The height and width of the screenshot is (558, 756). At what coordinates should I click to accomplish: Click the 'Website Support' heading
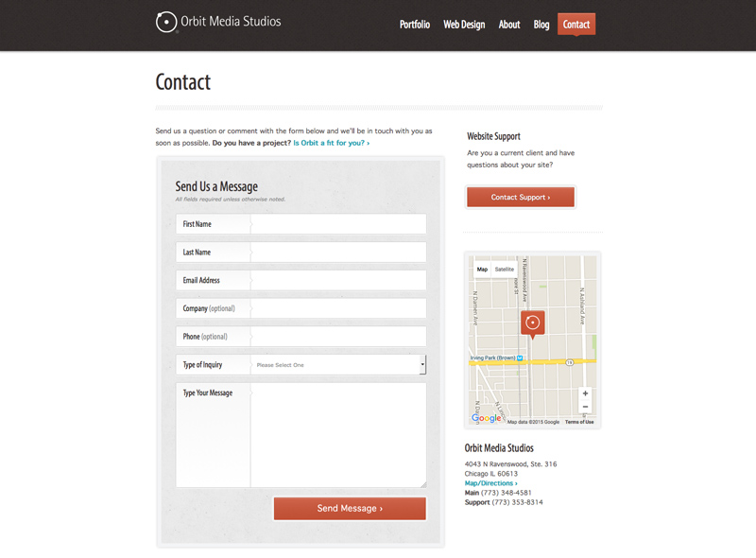pyautogui.click(x=493, y=136)
